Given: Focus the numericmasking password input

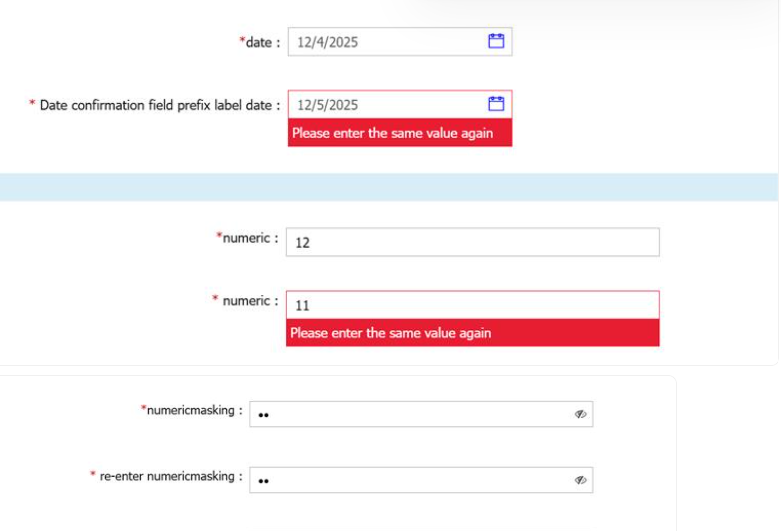Looking at the screenshot, I should pos(410,415).
